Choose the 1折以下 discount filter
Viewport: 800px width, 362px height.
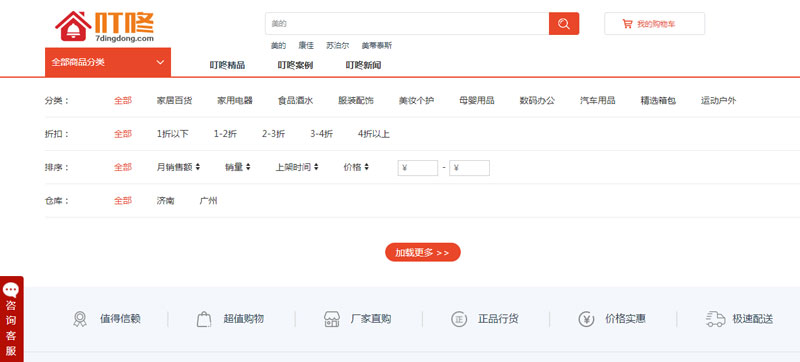[x=172, y=134]
